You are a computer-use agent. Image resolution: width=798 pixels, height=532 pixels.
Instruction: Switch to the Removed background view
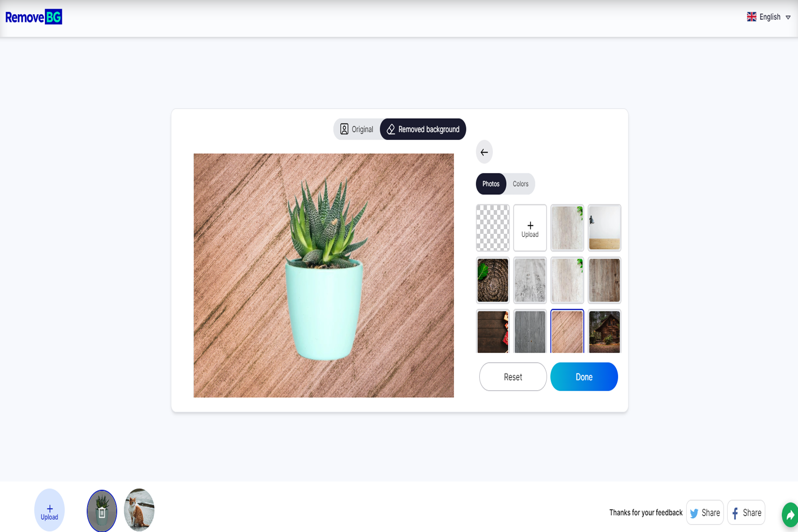pos(423,129)
